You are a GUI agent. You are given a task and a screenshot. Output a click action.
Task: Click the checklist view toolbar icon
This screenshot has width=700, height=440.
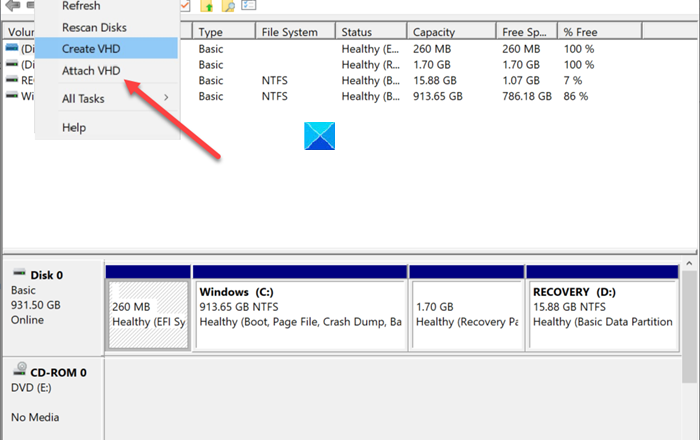point(249,5)
